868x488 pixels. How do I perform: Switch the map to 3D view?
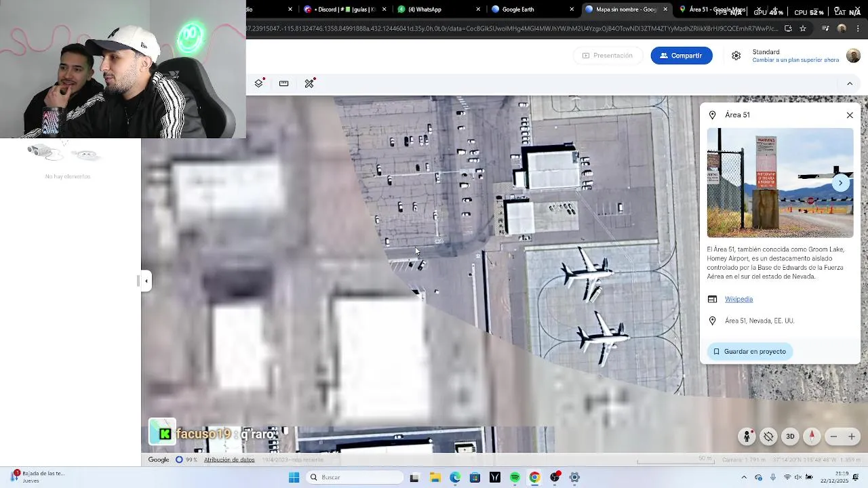pyautogui.click(x=790, y=436)
